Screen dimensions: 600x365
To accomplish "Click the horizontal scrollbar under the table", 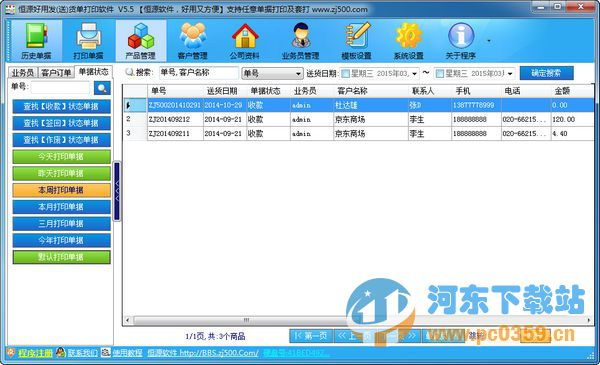I will 357,320.
